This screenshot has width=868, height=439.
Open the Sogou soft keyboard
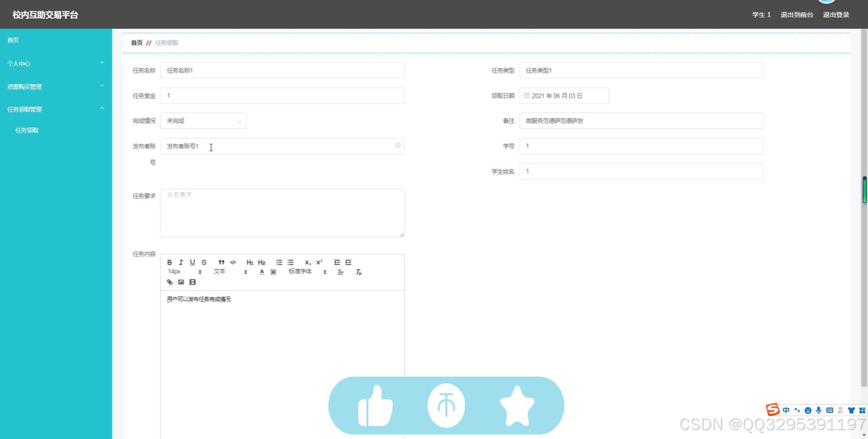tap(830, 410)
